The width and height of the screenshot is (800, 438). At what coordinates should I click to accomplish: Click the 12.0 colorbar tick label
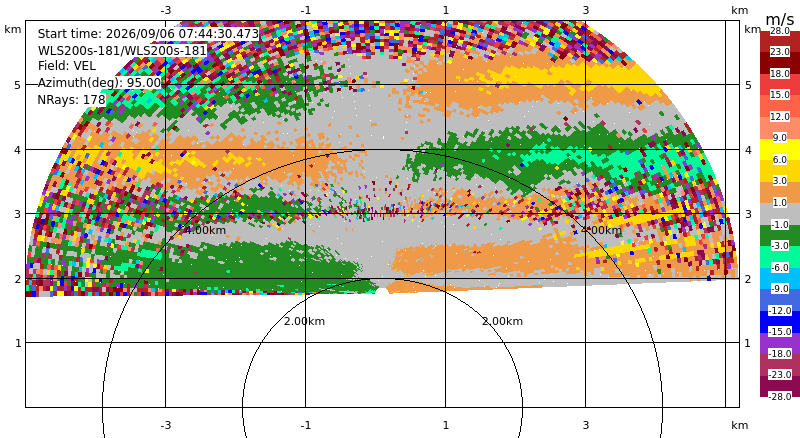tap(780, 117)
